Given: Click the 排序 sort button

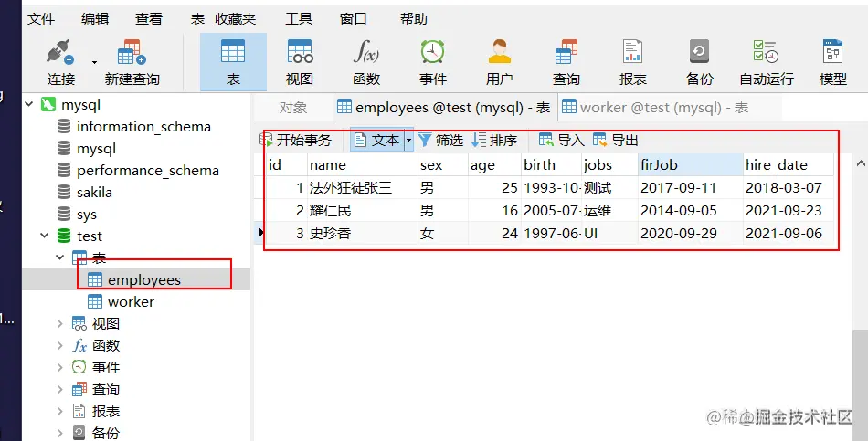Looking at the screenshot, I should [494, 141].
